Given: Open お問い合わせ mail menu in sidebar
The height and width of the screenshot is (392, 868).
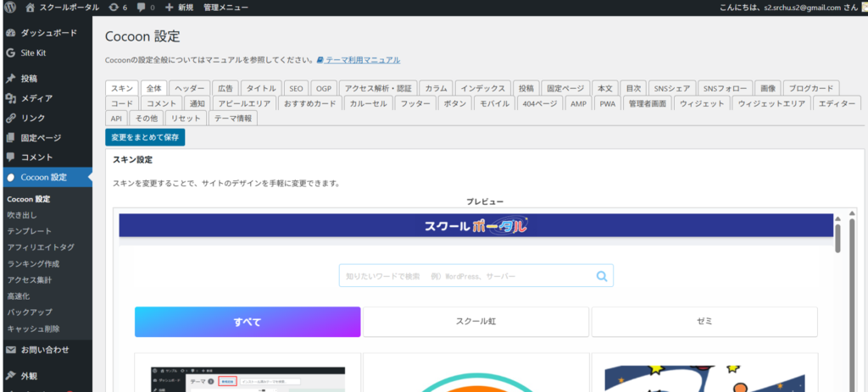Looking at the screenshot, I should [x=44, y=350].
